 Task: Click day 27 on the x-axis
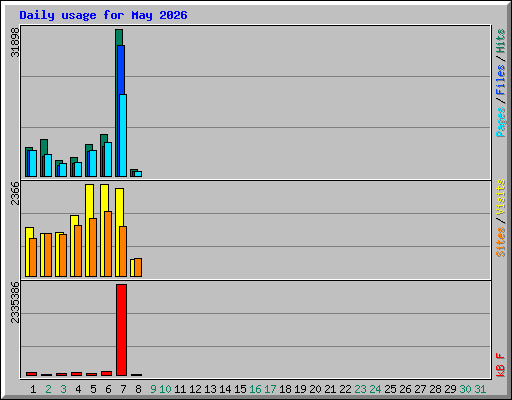420,389
